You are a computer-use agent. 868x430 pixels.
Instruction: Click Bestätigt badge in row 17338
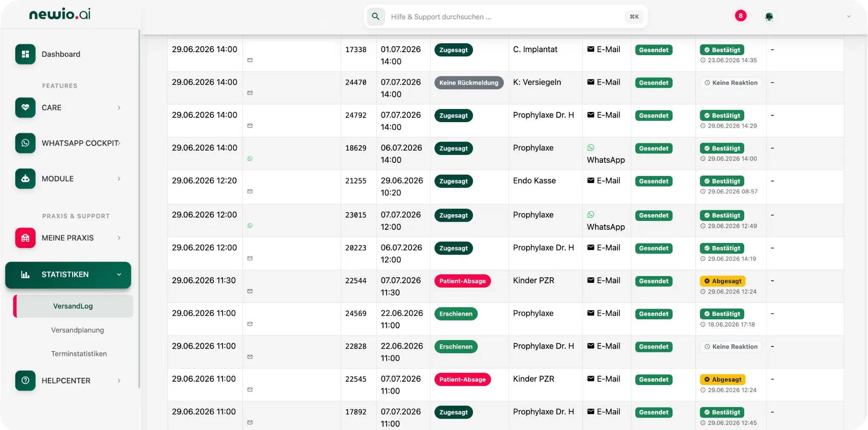[x=722, y=50]
